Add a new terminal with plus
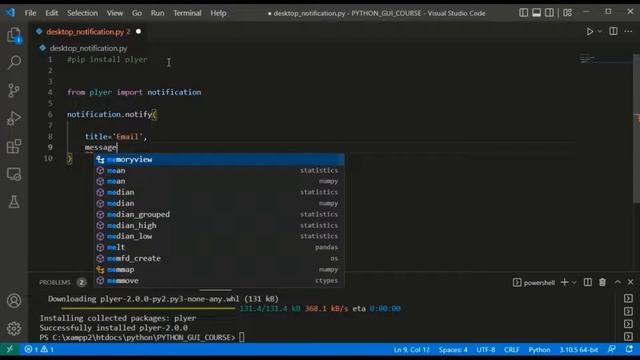 564,282
